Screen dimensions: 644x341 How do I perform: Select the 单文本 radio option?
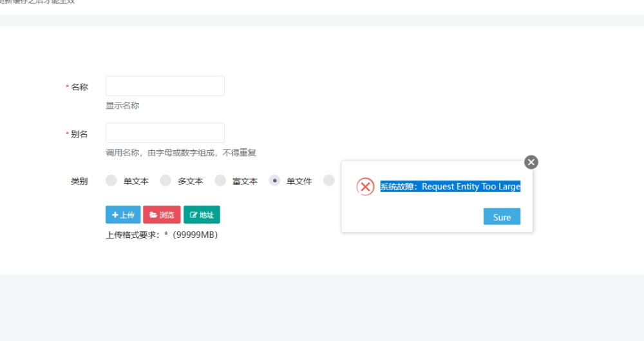(x=111, y=180)
